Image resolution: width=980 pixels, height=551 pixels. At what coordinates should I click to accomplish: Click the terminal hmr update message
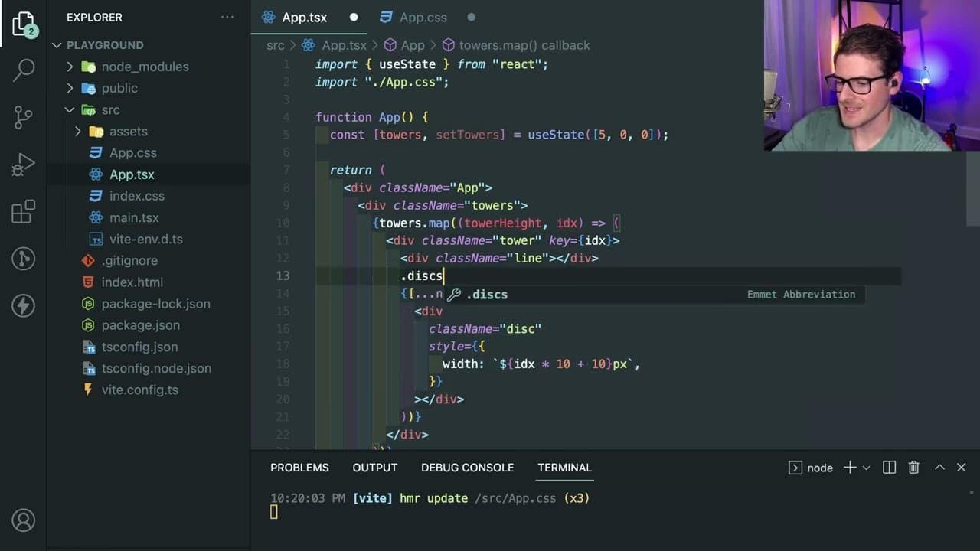click(430, 498)
